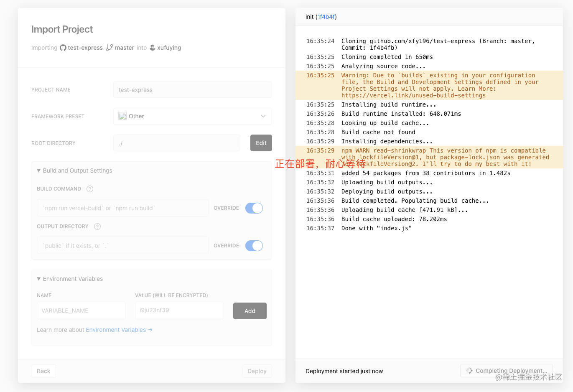
Task: Toggle the Build Command override switch
Action: tap(254, 208)
